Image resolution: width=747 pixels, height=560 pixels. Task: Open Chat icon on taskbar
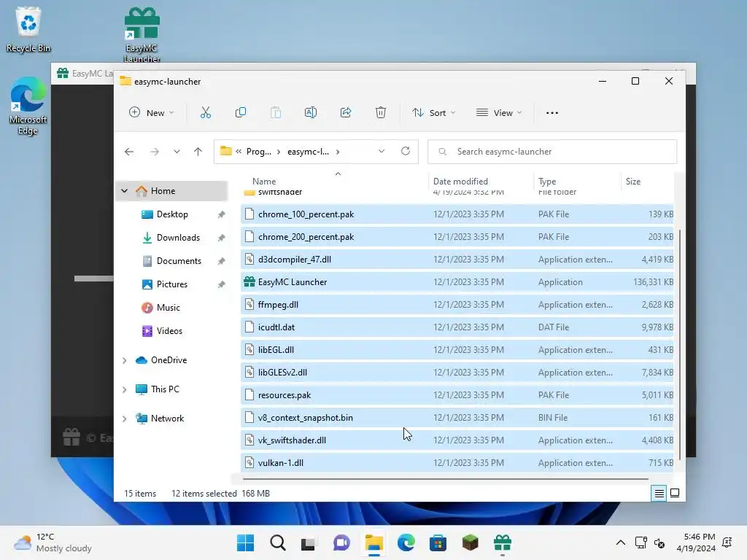click(x=341, y=542)
